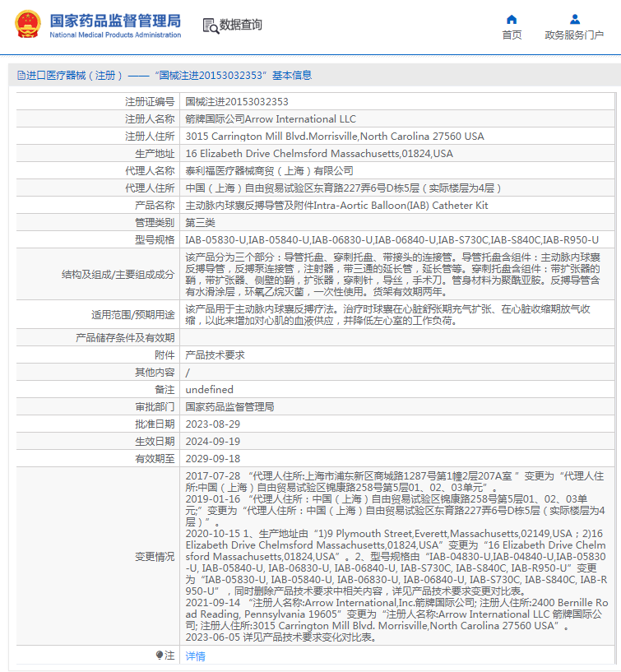Click the approval date 2023-08-29 cell
621x672 pixels.
coord(396,424)
